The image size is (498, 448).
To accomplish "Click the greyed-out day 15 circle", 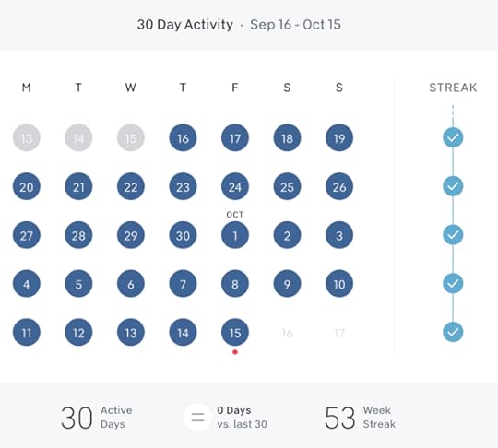I will [131, 137].
